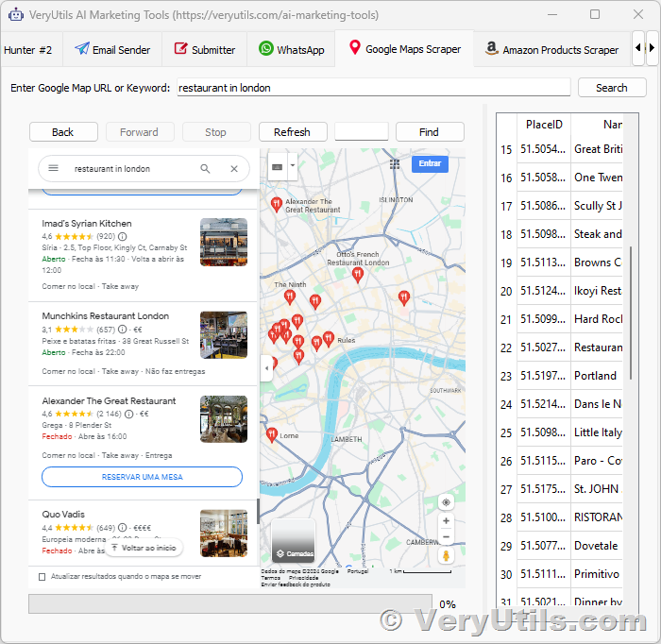Screen dimensions: 661x644
Task: Click the Rules restaurant map pin
Action: click(x=329, y=338)
